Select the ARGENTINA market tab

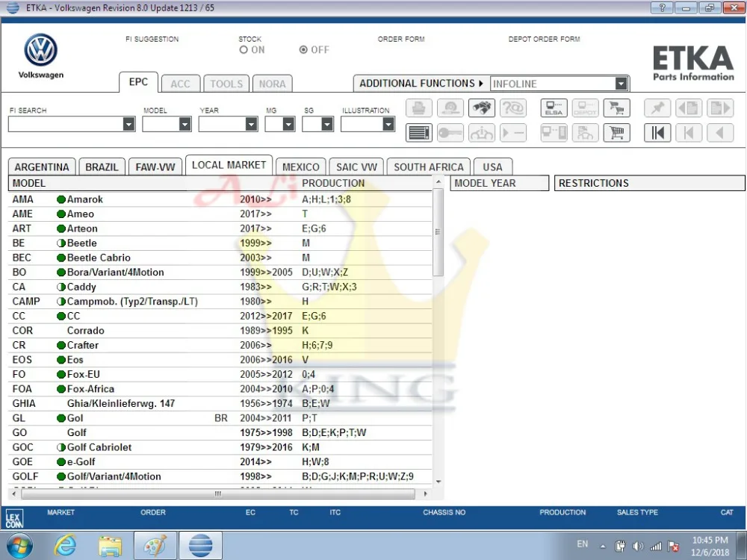[x=42, y=167]
